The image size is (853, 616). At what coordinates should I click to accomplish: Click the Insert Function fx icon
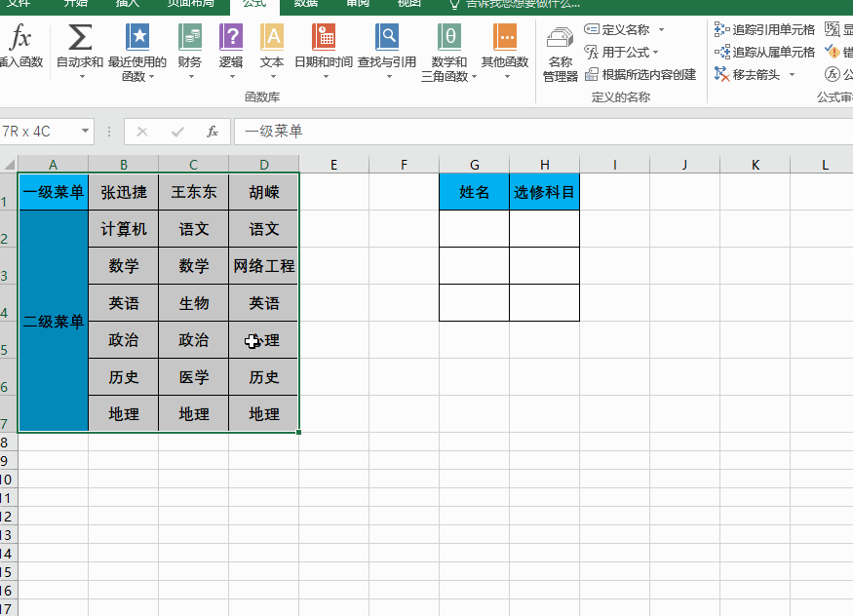click(20, 37)
